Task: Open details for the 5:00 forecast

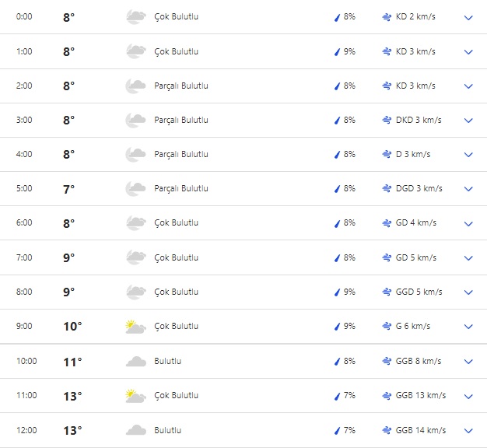Action: point(468,189)
